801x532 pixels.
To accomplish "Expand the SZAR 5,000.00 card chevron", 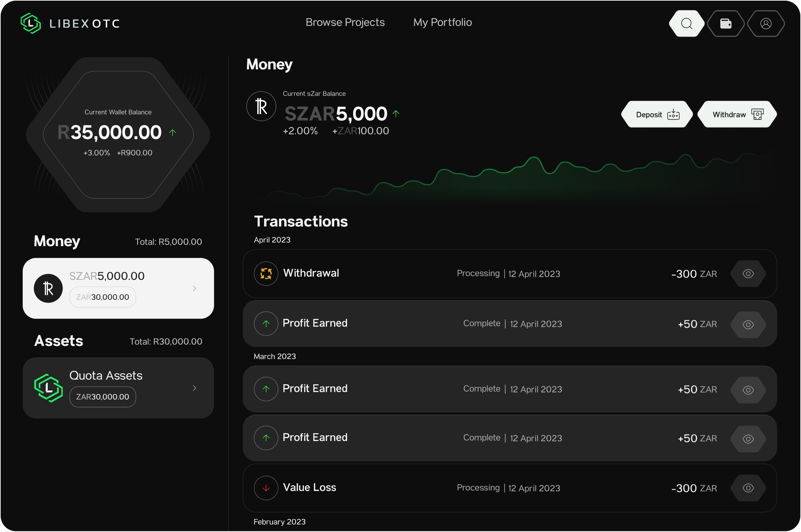I will click(195, 289).
